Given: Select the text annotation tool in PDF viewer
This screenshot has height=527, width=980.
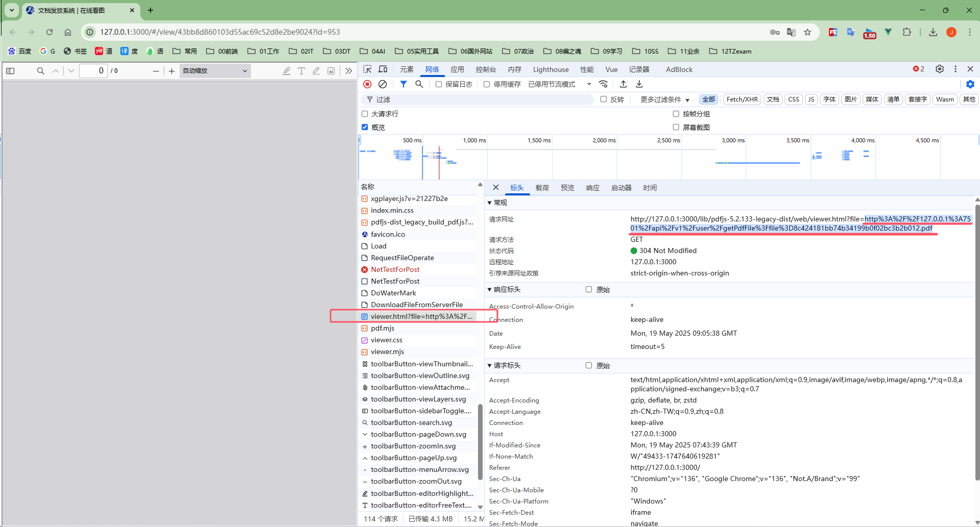Looking at the screenshot, I should pos(301,71).
